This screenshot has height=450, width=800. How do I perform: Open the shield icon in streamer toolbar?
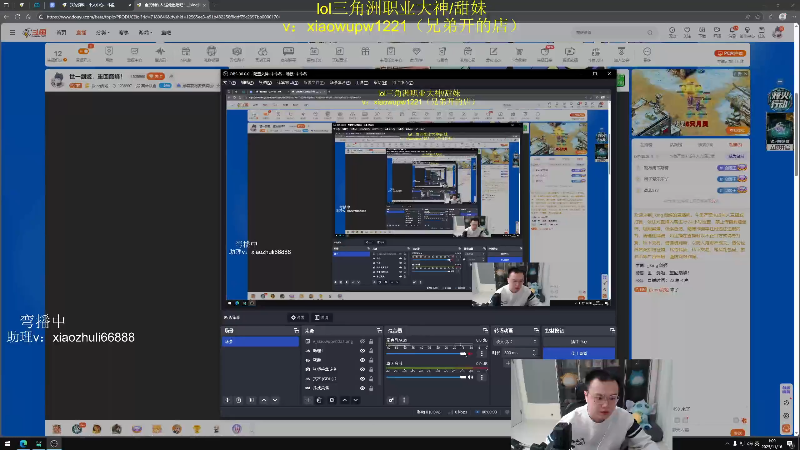109,52
